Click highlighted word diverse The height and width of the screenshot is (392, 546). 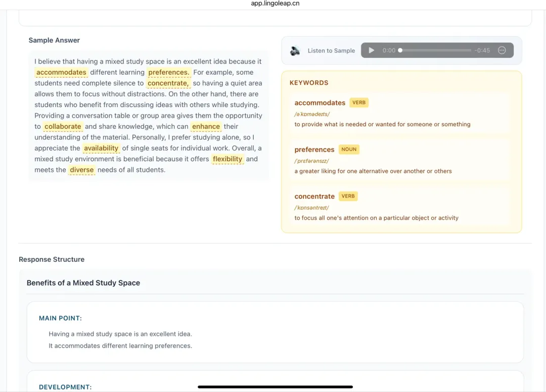point(82,170)
